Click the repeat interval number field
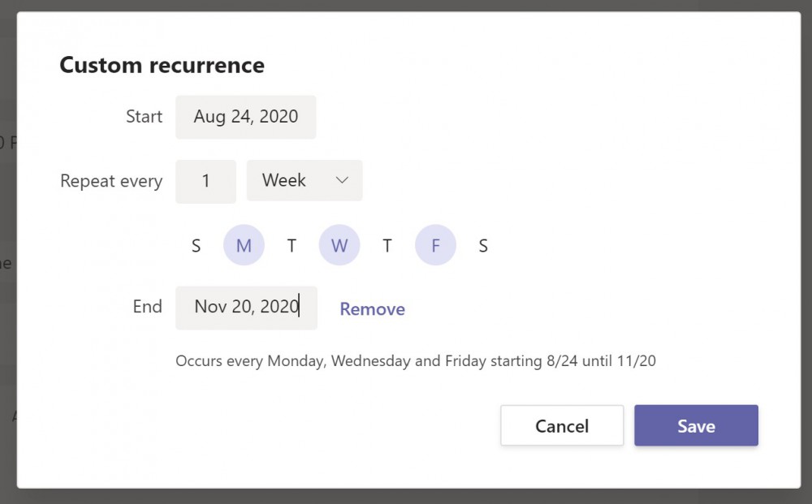This screenshot has height=504, width=812. tap(205, 180)
